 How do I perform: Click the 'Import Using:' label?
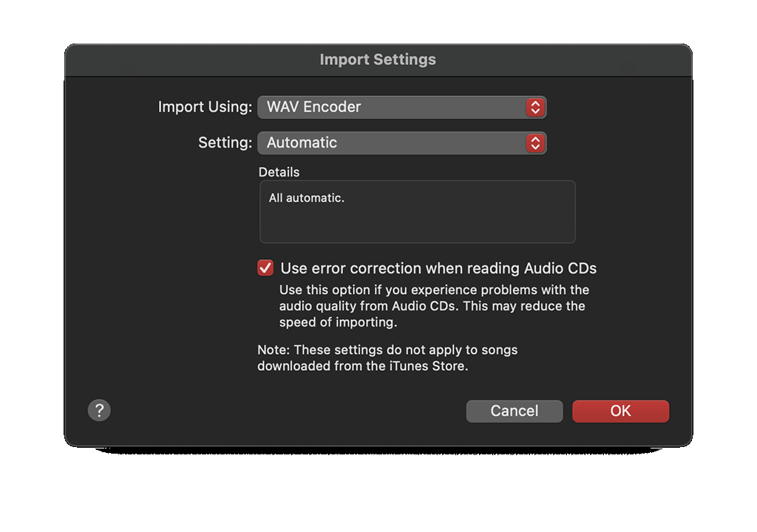point(206,106)
